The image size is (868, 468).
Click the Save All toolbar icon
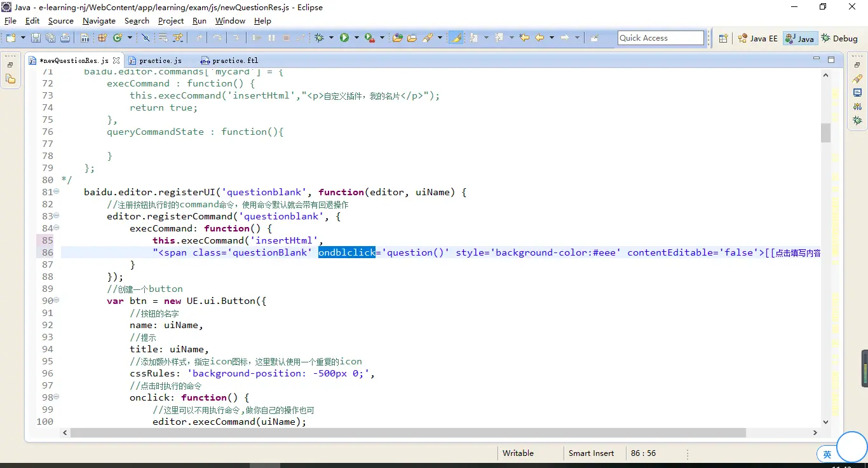click(x=50, y=38)
